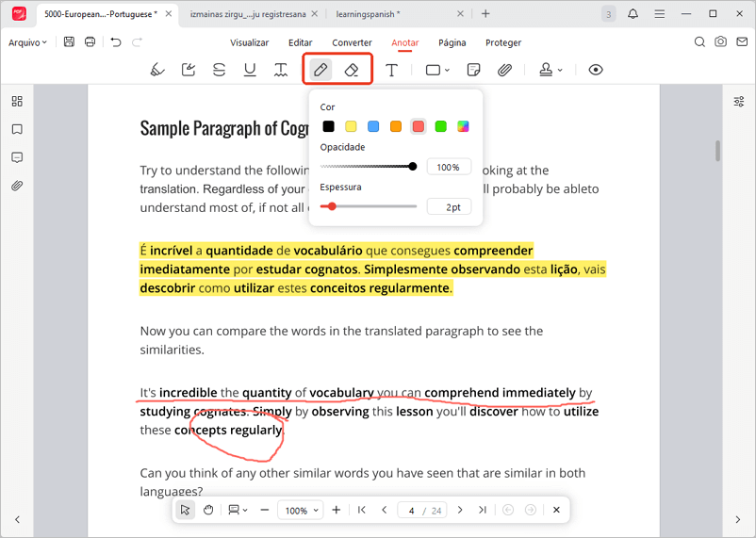Image resolution: width=756 pixels, height=538 pixels.
Task: Switch to the Proteger tab
Action: click(x=503, y=42)
